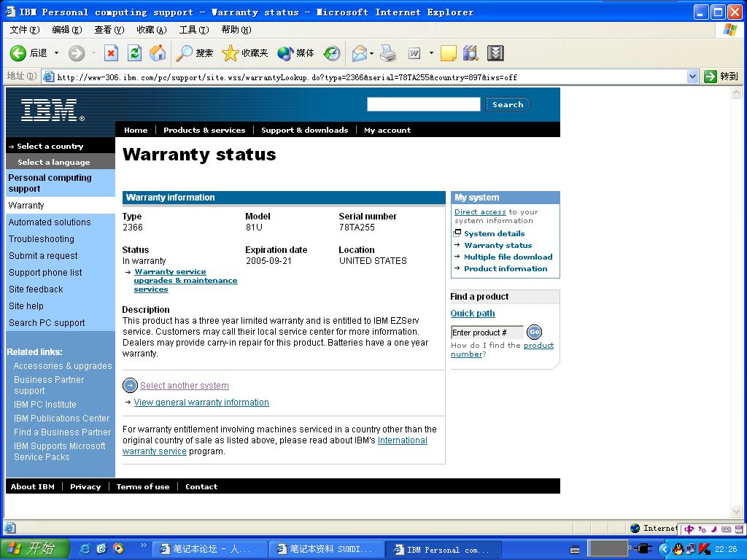Click the IBM page Search button
The image size is (747, 560).
pyautogui.click(x=508, y=104)
